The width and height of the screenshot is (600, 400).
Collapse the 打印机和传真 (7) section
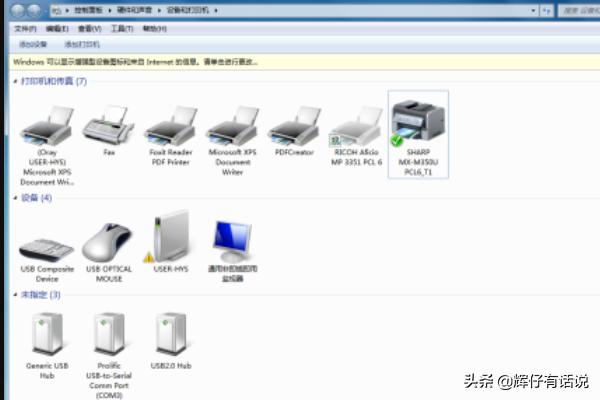pos(15,81)
